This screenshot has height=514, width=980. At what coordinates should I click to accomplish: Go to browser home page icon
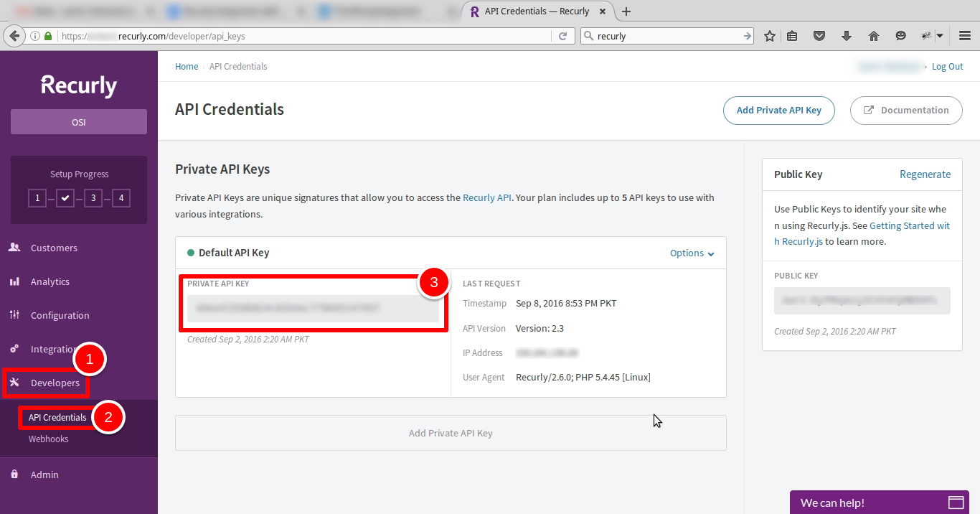pyautogui.click(x=874, y=36)
